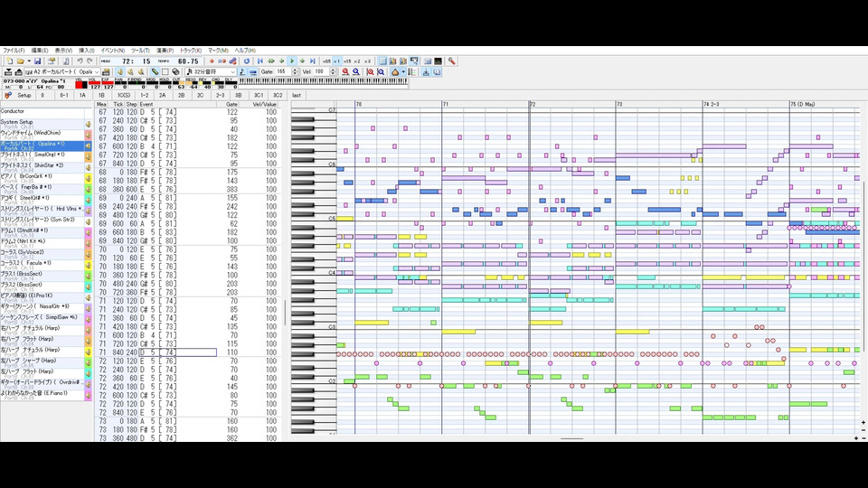Viewport: 868px width, 488px height.
Task: Jump to the 3C1 marker
Action: point(259,96)
